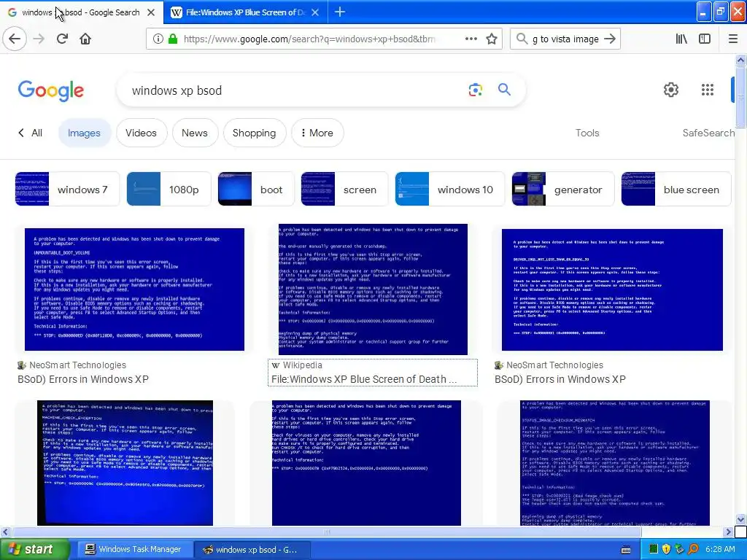
Task: Open the SafeSearch setting
Action: [708, 133]
